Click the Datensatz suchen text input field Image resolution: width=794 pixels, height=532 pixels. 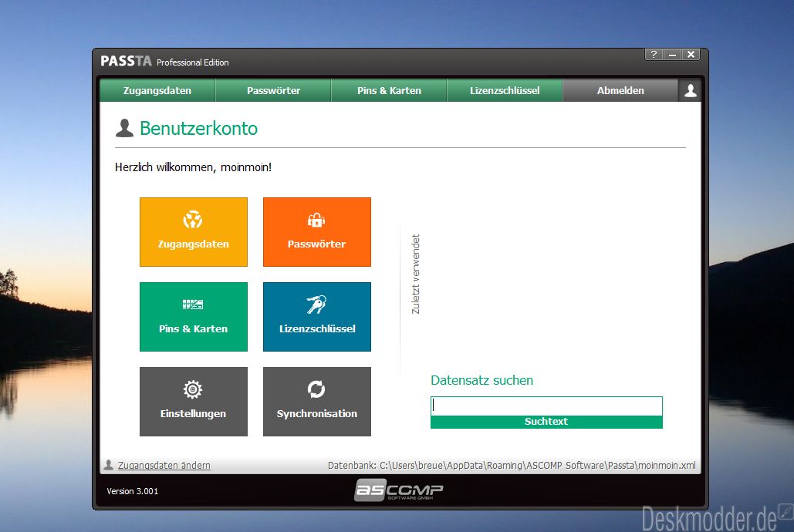tap(546, 406)
